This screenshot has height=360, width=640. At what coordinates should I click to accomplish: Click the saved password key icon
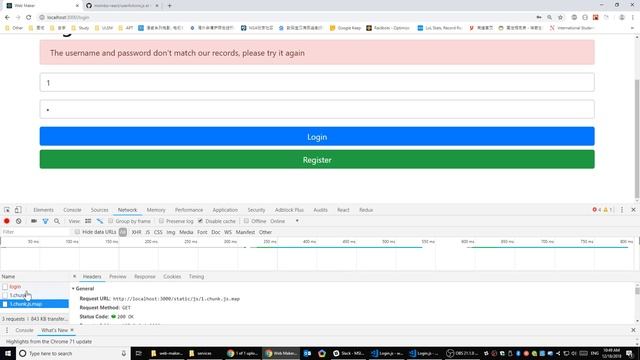[x=539, y=17]
